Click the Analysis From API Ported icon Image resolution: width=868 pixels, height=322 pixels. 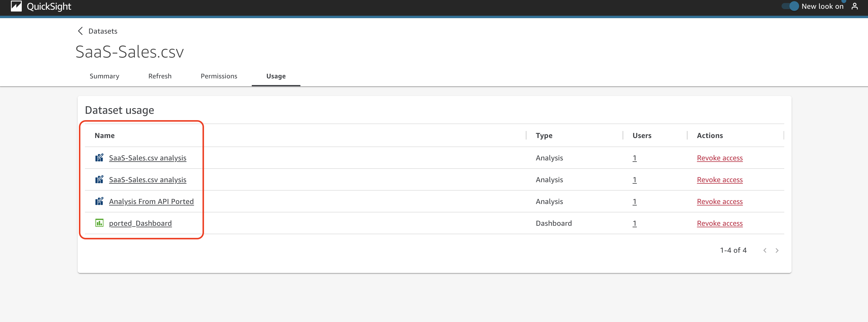(99, 201)
